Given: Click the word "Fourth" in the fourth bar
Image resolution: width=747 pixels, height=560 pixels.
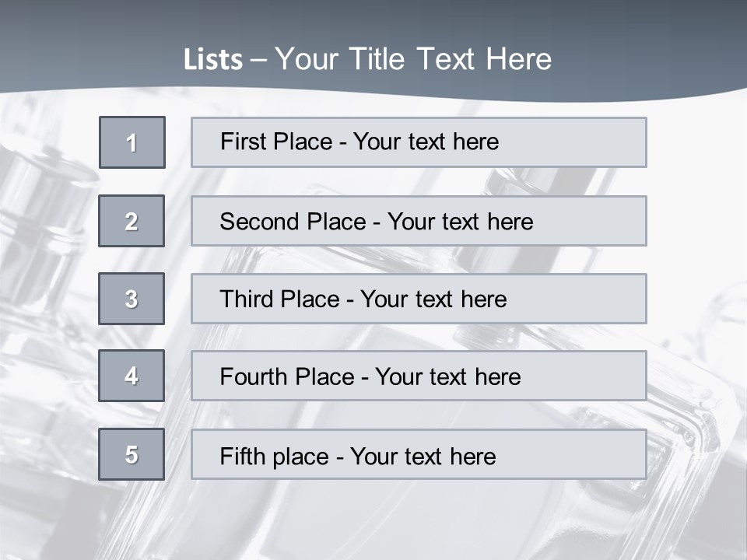Looking at the screenshot, I should point(254,376).
